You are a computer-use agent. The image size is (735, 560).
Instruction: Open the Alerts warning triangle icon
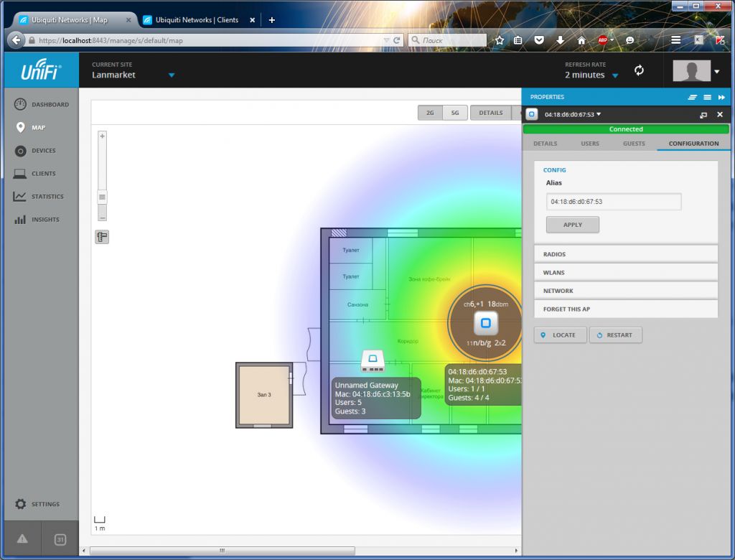22,539
